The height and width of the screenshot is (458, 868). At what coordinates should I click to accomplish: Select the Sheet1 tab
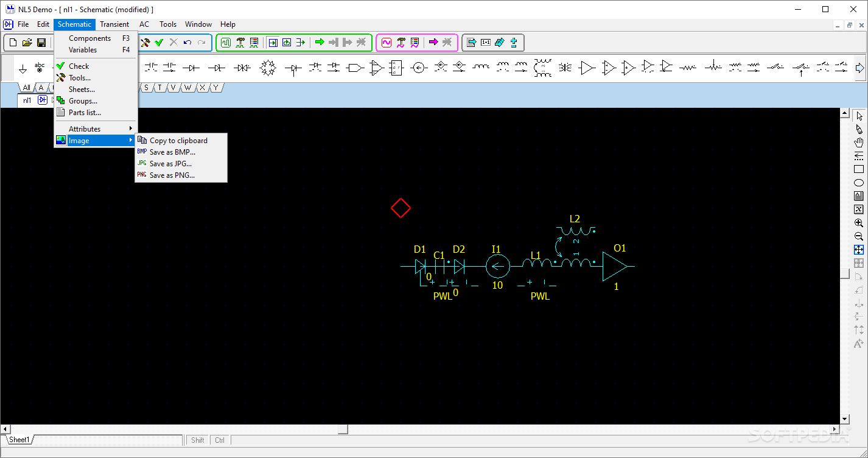[19, 440]
